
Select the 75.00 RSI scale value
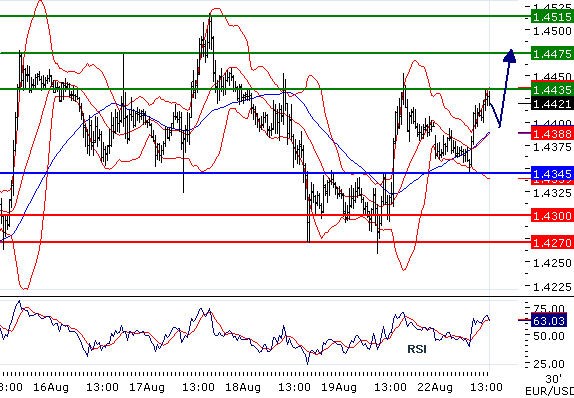click(x=549, y=309)
